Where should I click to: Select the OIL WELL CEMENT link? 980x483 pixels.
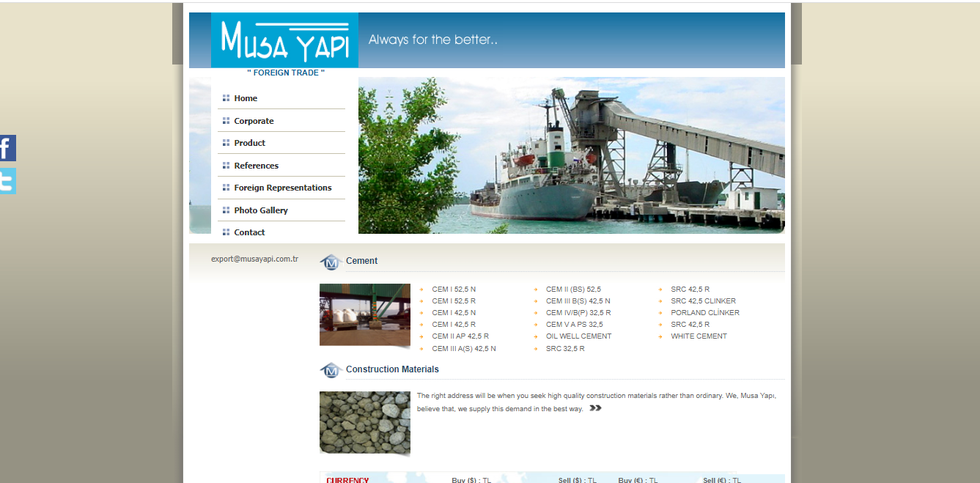coord(578,336)
